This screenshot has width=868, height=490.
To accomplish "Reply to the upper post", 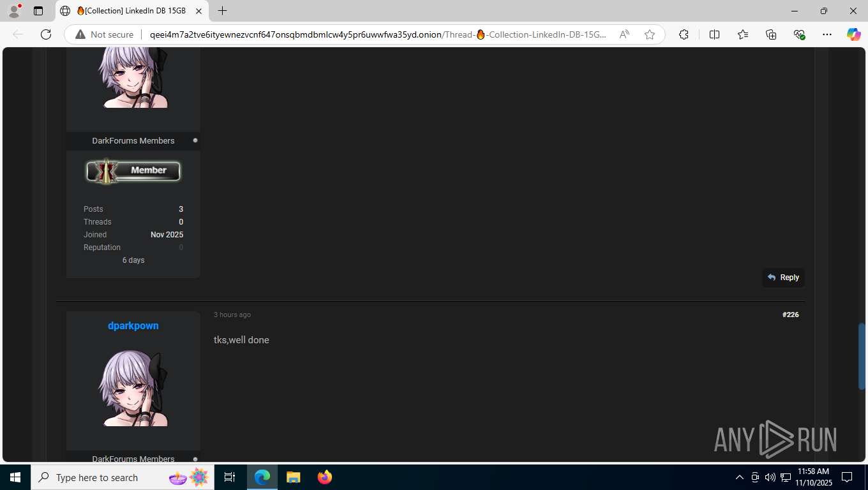I will [783, 278].
